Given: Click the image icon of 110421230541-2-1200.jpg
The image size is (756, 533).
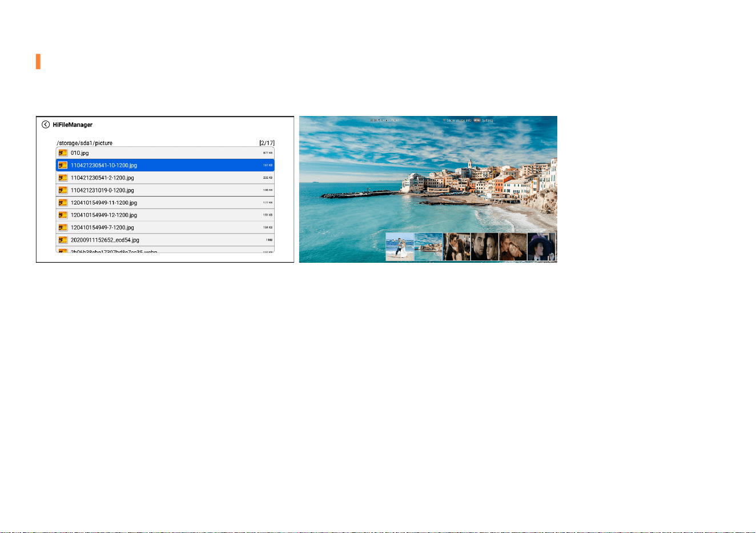Looking at the screenshot, I should pyautogui.click(x=63, y=178).
